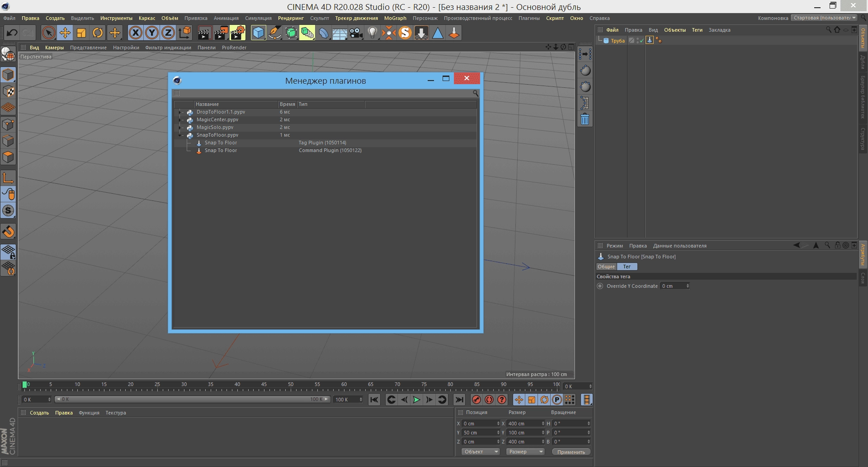Open Object Manager Теги menu
The image size is (868, 467).
click(x=697, y=30)
